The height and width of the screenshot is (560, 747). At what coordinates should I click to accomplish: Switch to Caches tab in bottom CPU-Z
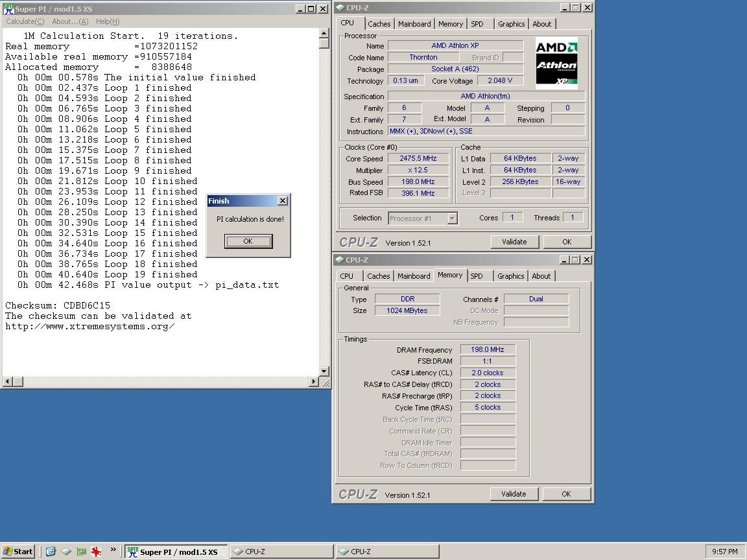click(x=379, y=276)
